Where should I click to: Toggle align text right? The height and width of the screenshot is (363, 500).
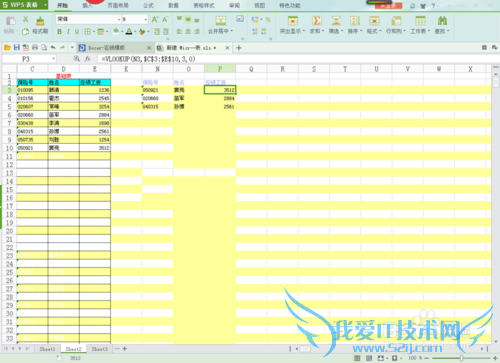pyautogui.click(x=197, y=31)
